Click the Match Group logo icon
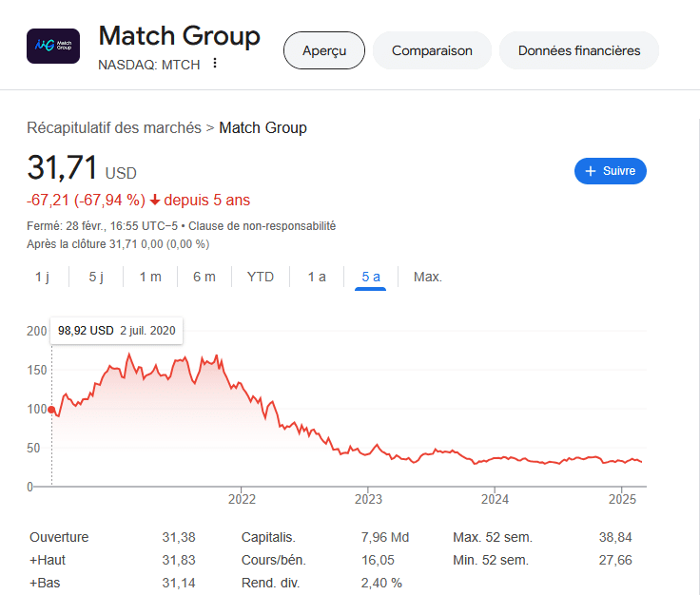This screenshot has height=595, width=700. [52, 45]
